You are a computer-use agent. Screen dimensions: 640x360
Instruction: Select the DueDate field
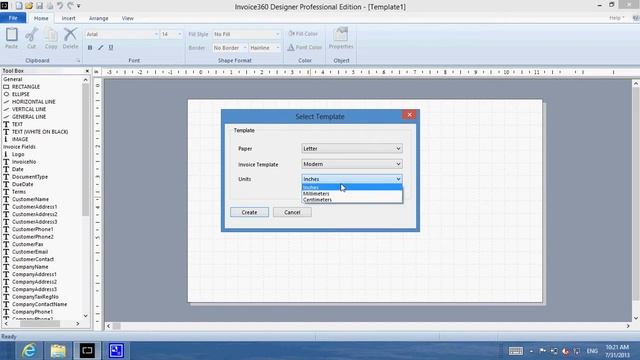22,184
